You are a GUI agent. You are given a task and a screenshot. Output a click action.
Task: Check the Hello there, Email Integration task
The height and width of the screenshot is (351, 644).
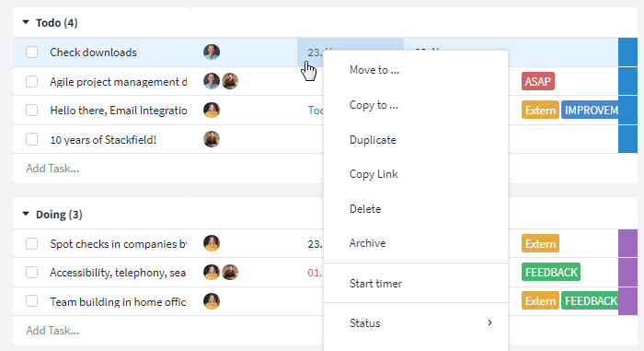point(31,111)
